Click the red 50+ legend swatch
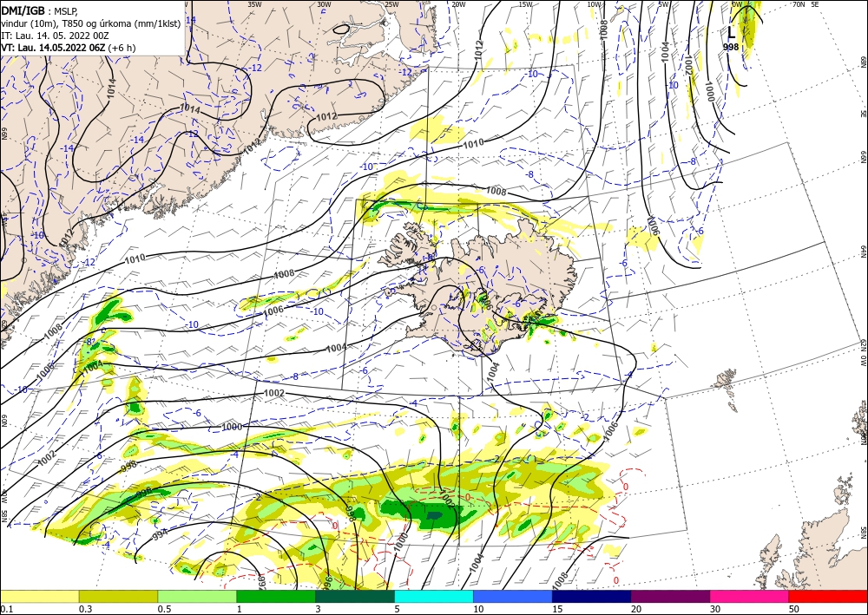The height and width of the screenshot is (615, 868). pyautogui.click(x=828, y=596)
